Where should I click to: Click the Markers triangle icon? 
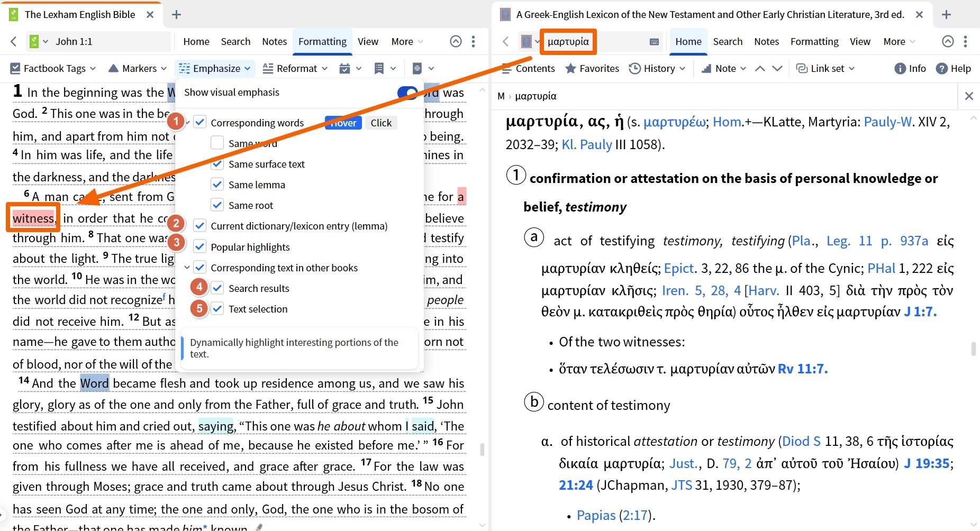pyautogui.click(x=113, y=68)
